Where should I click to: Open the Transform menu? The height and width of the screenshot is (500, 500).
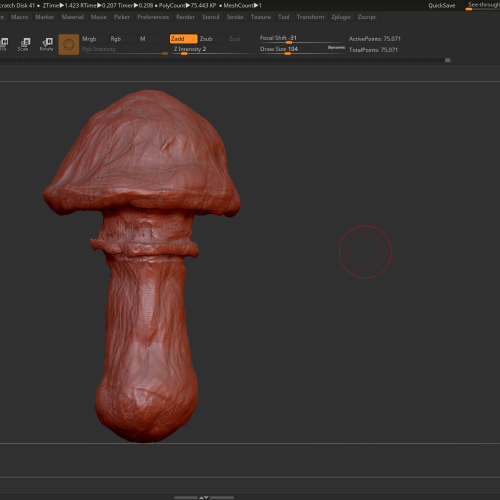310,17
